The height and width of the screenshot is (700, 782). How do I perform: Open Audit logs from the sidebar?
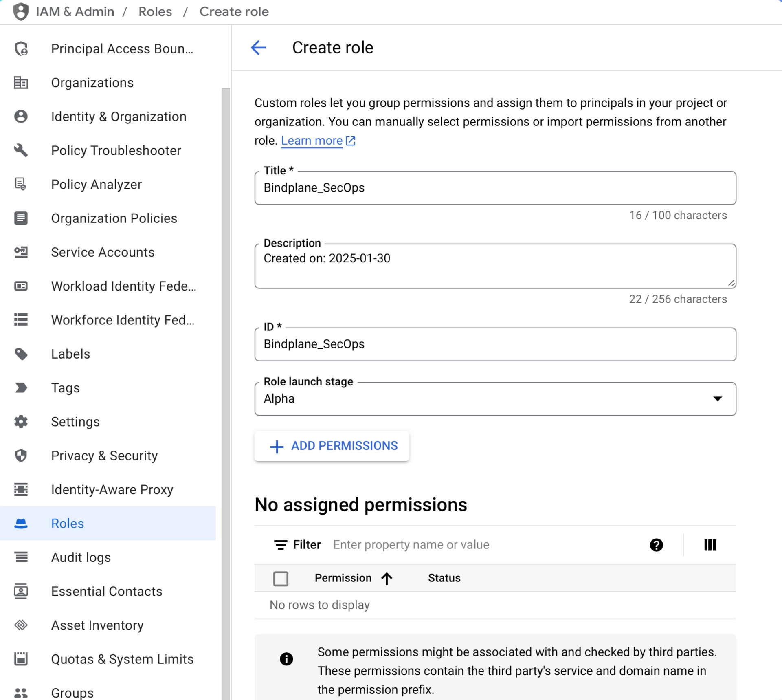80,557
